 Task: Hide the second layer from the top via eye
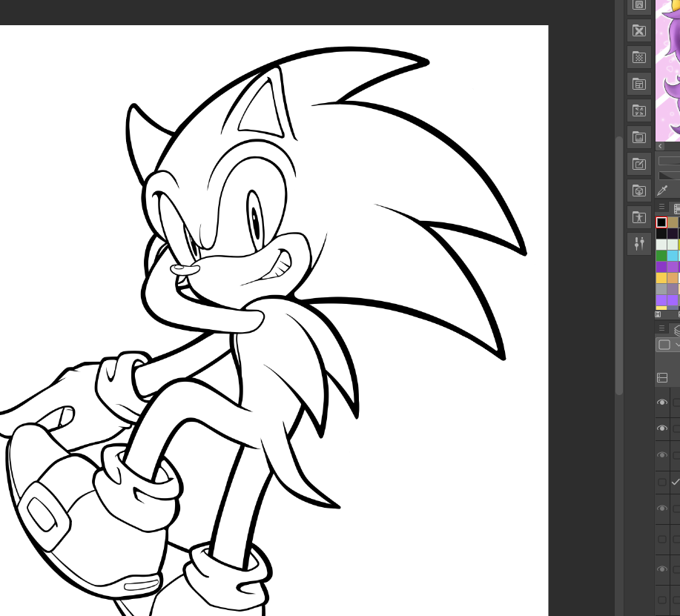point(661,428)
